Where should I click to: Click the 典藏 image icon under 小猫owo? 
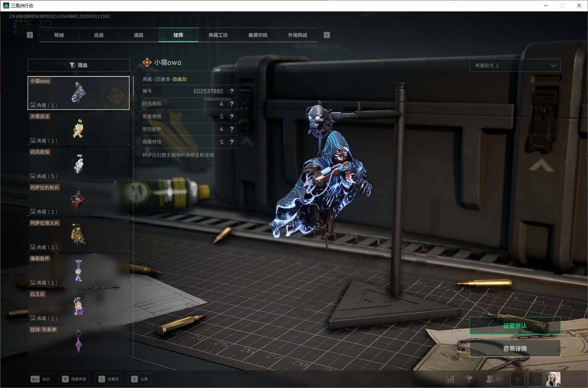[33, 105]
